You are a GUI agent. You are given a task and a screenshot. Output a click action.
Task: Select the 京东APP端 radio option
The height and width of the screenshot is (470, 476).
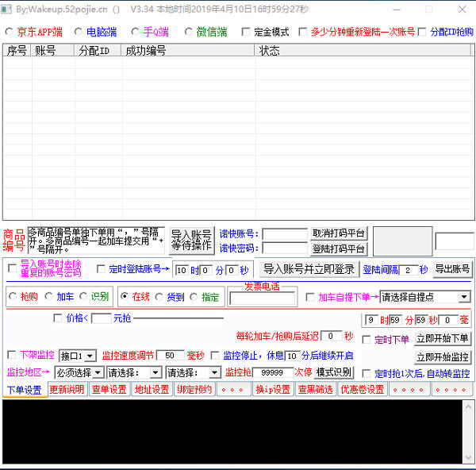click(10, 33)
